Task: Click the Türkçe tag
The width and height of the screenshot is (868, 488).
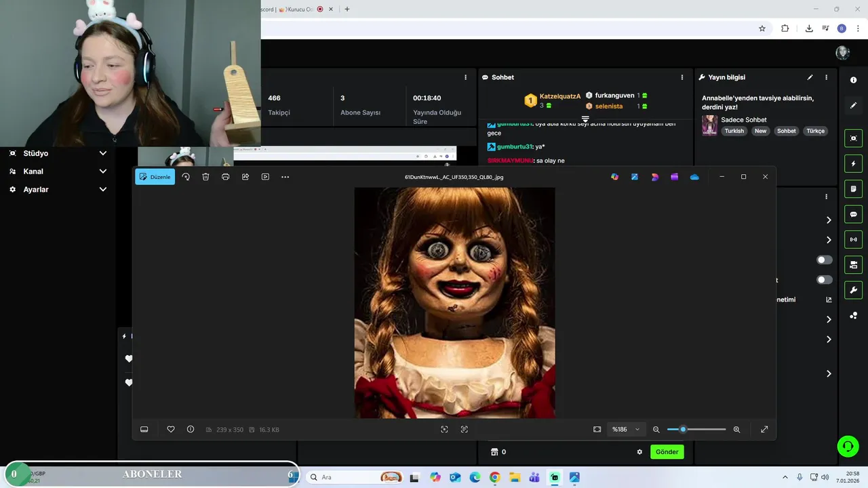Action: tap(816, 131)
